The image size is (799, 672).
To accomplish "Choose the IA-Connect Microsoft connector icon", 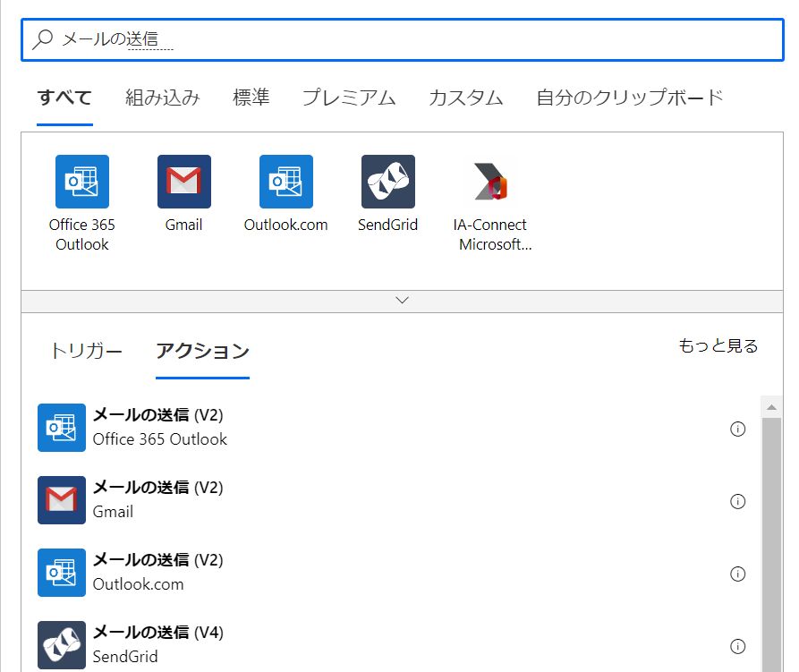I will 489,182.
